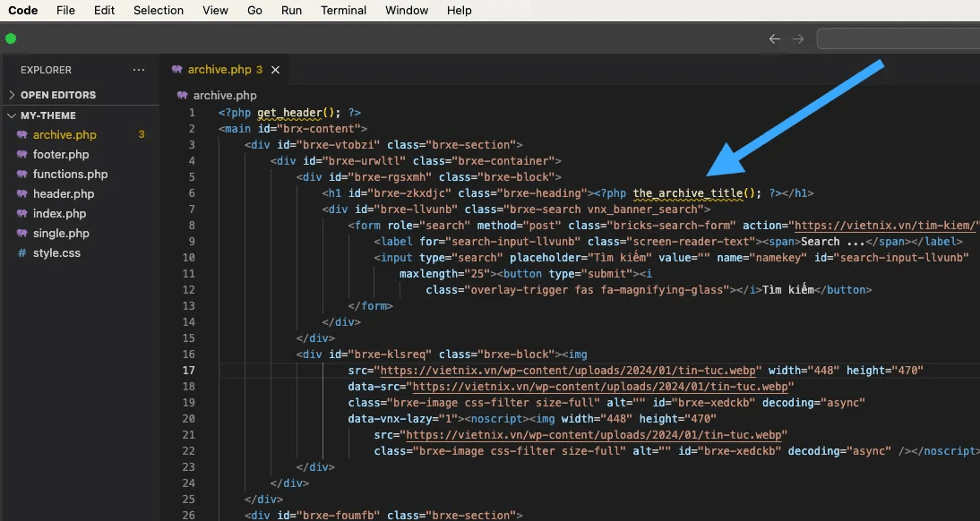Viewport: 980px width, 521px height.
Task: Click the EXPLORER panel title
Action: [47, 70]
